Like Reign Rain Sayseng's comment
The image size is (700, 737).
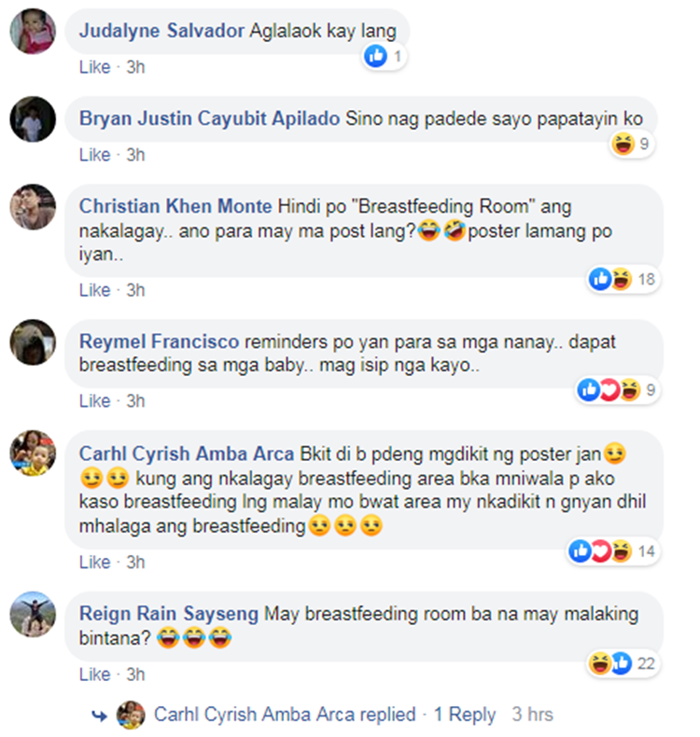94,674
